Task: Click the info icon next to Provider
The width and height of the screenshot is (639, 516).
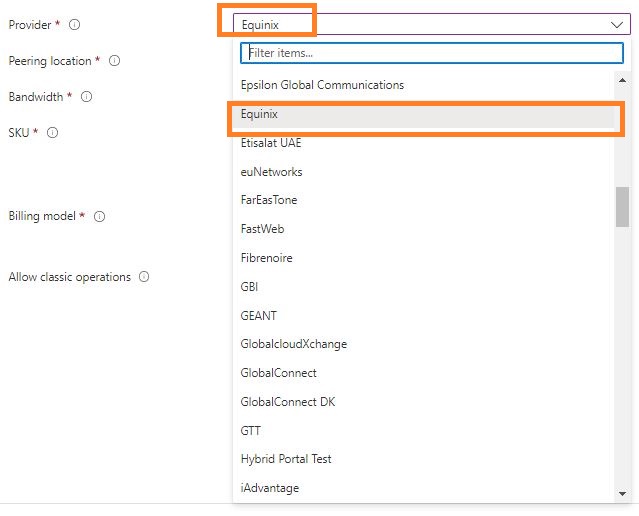Action: tap(75, 24)
